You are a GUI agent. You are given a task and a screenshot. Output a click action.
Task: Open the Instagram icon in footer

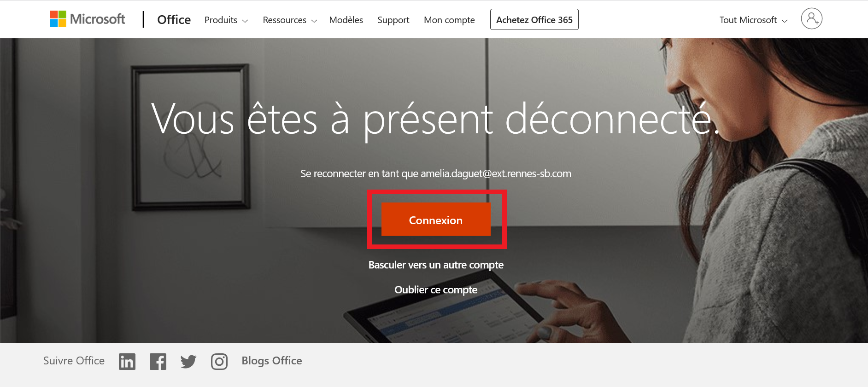pyautogui.click(x=219, y=362)
